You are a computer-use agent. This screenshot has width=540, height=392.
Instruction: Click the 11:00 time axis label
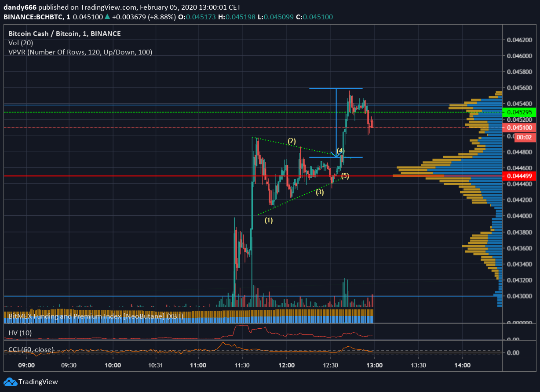click(x=198, y=365)
